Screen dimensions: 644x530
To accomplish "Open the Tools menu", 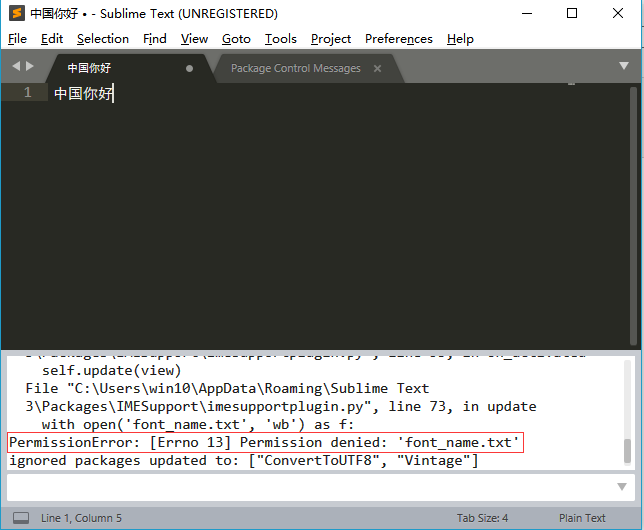I will 281,39.
